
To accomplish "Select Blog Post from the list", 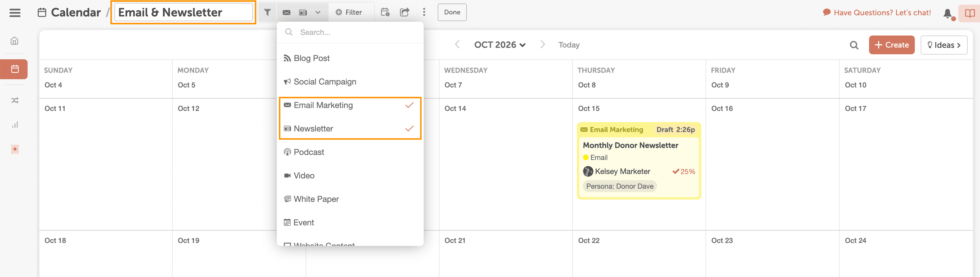I will [311, 58].
